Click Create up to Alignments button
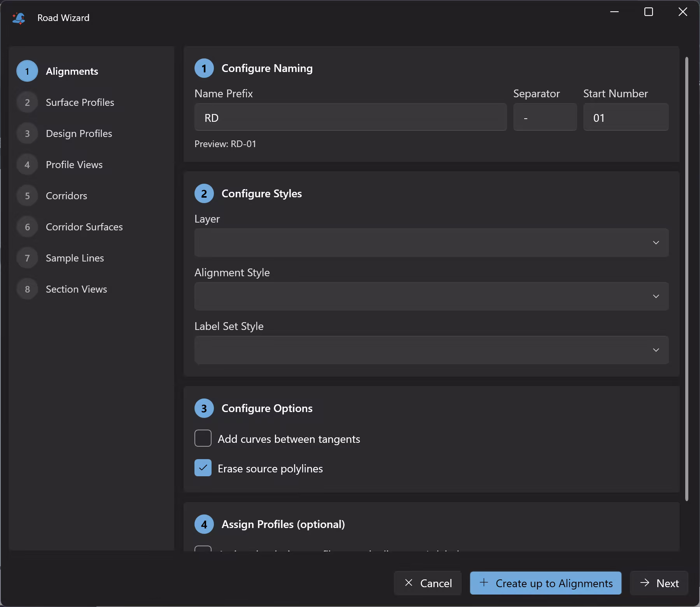The height and width of the screenshot is (607, 700). [546, 583]
